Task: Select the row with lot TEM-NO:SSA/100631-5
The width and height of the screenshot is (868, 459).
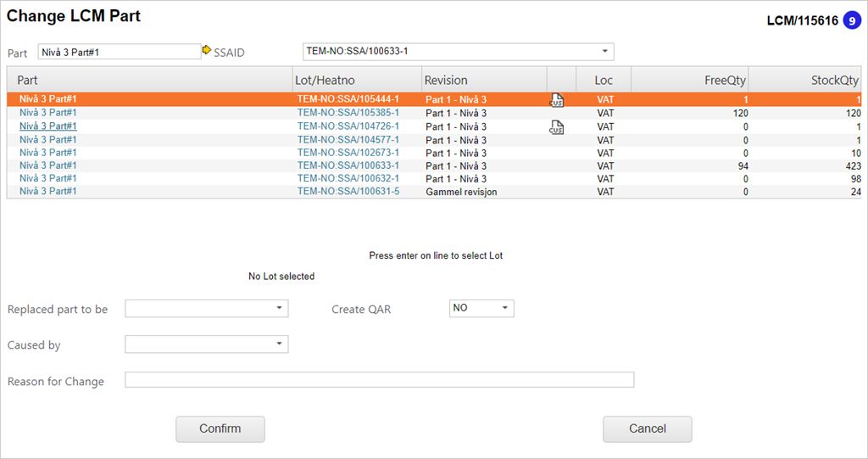Action: point(348,192)
